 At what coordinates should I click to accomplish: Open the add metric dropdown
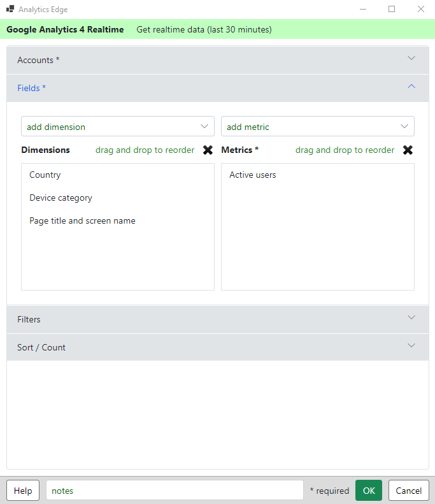pos(317,127)
